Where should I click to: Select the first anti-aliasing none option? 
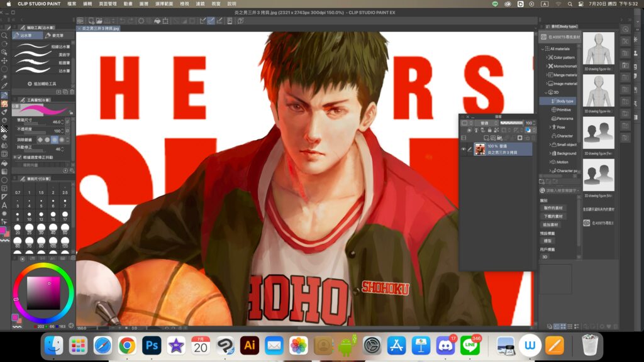tap(40, 140)
